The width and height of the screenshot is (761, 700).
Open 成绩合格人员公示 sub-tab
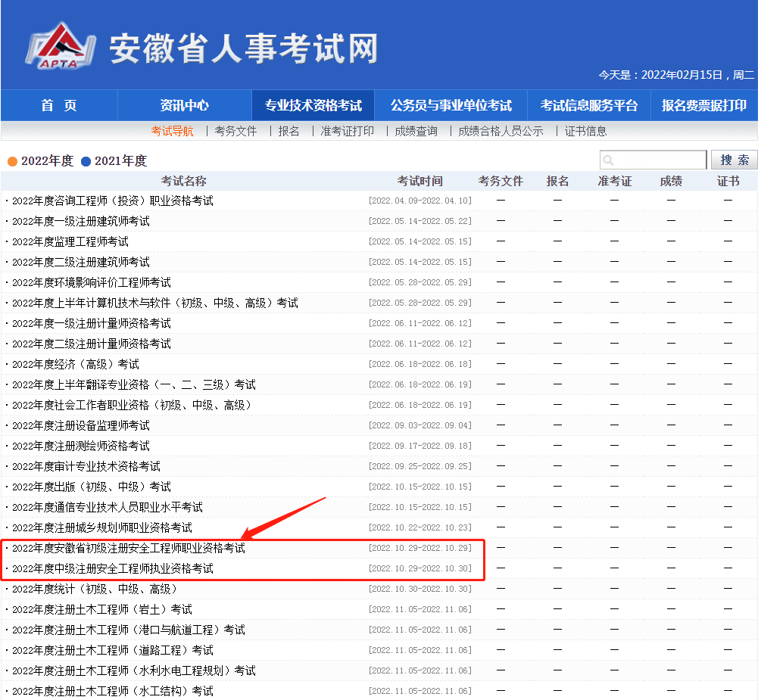(x=501, y=131)
